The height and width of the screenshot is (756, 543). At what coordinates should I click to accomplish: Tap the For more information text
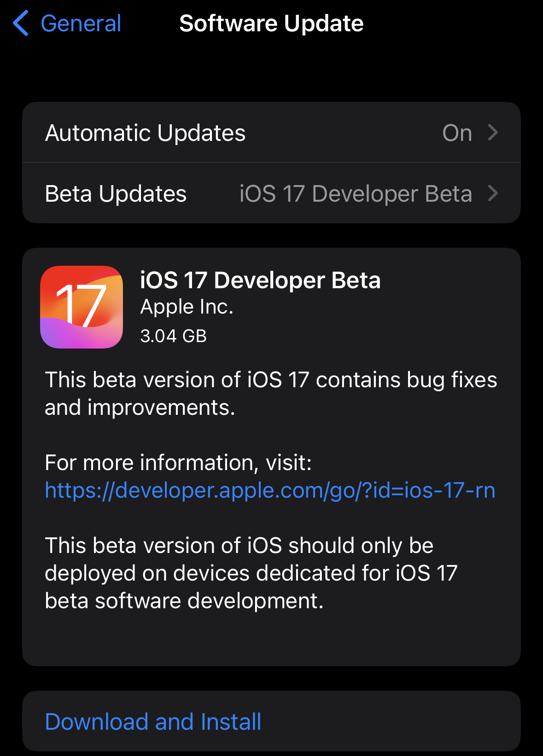pyautogui.click(x=178, y=462)
